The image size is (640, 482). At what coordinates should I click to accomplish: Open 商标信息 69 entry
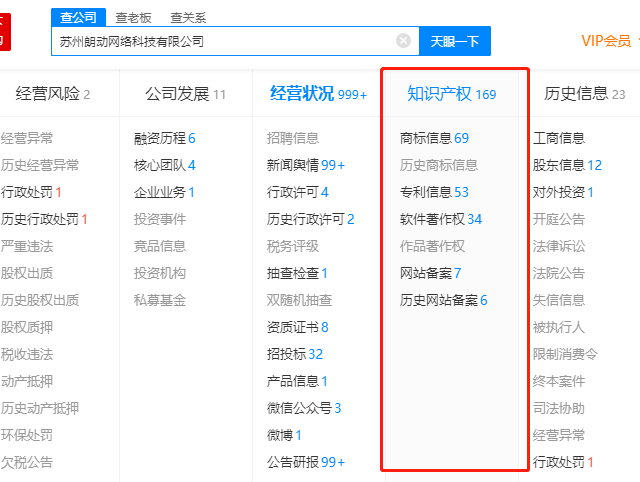(x=434, y=138)
